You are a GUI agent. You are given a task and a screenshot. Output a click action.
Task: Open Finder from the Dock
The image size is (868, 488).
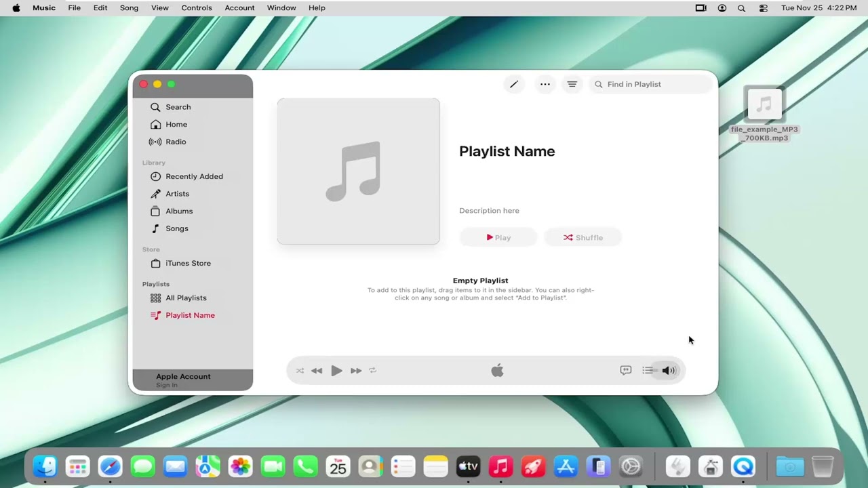click(45, 466)
